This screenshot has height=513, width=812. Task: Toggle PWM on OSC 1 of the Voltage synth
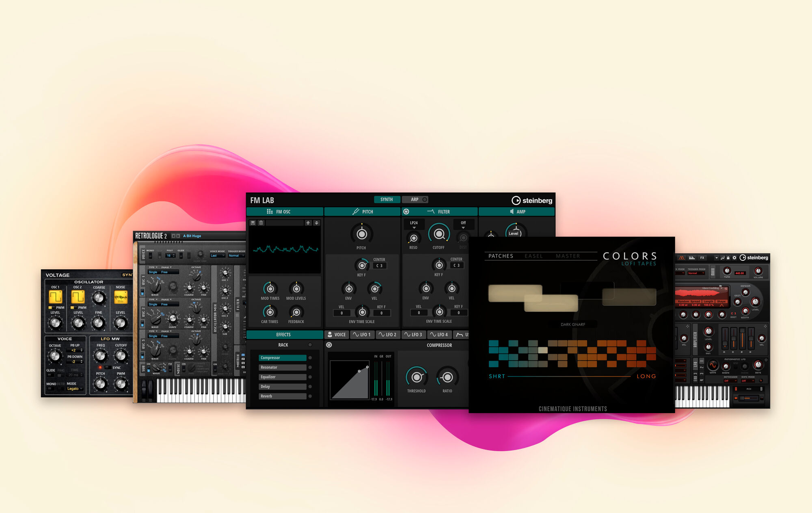pyautogui.click(x=52, y=307)
